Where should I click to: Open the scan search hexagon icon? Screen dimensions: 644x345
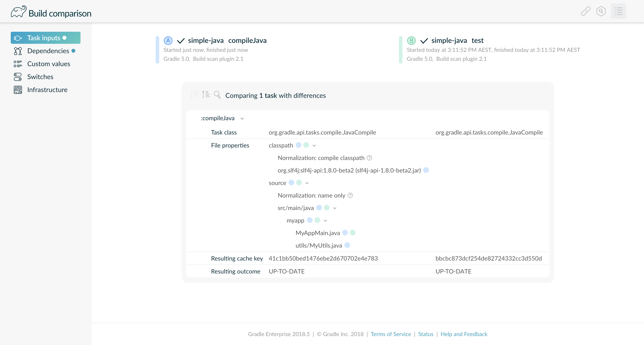click(601, 11)
